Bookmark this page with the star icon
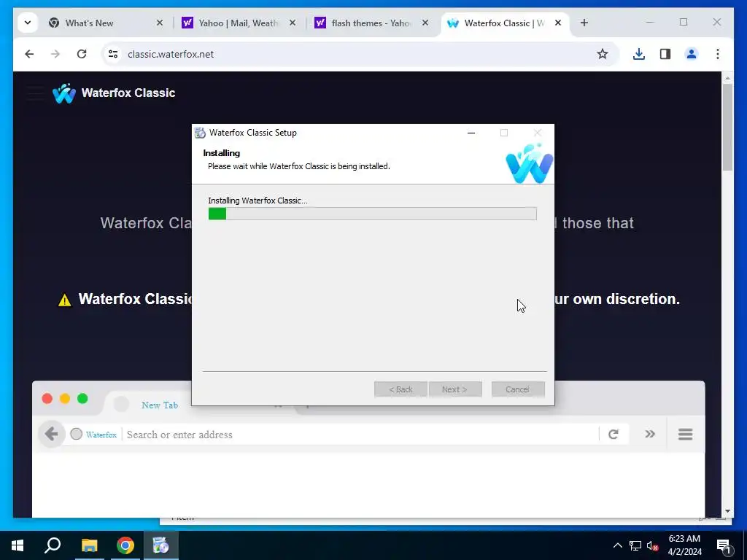Screen dimensions: 747x560 coord(602,54)
